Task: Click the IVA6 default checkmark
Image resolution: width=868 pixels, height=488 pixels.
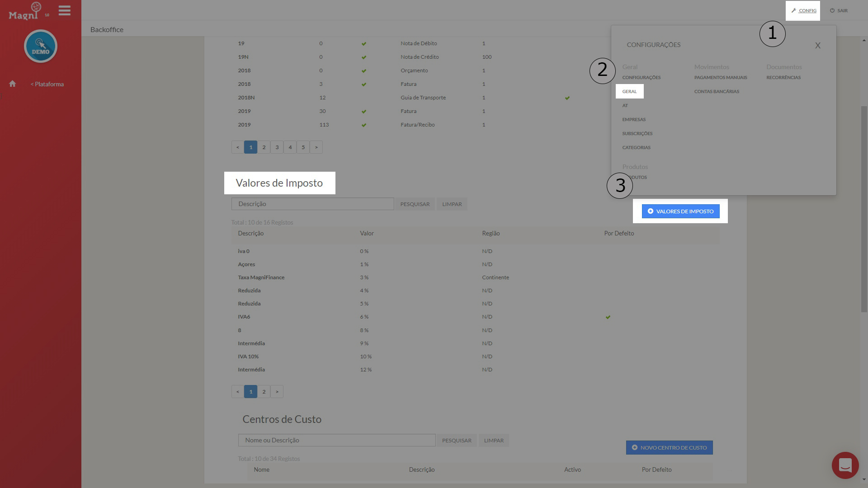Action: point(608,317)
